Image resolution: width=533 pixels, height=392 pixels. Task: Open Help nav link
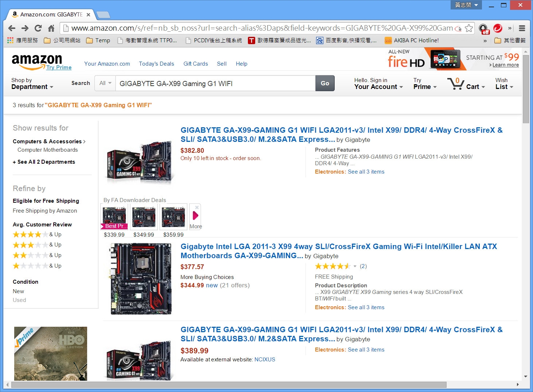tap(242, 64)
